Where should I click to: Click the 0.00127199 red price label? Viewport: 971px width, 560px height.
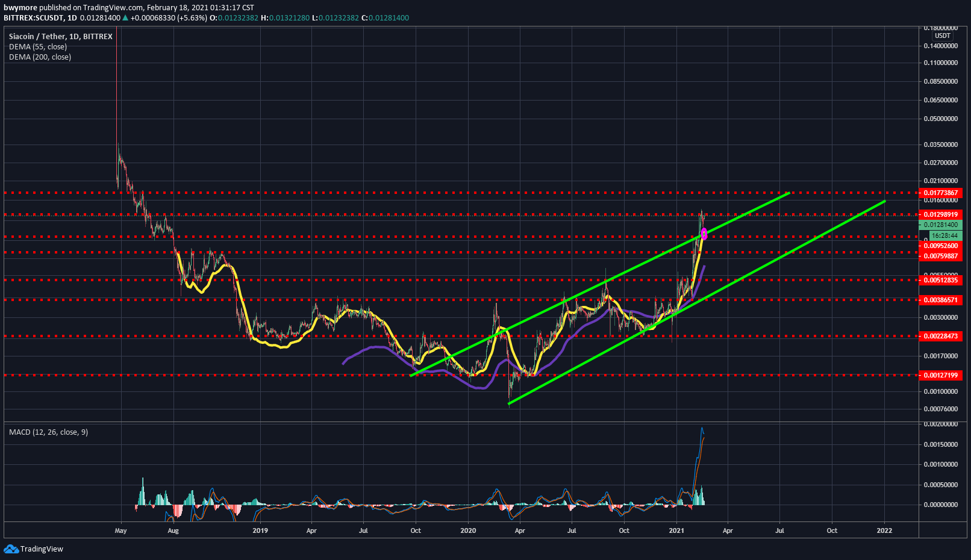click(940, 375)
